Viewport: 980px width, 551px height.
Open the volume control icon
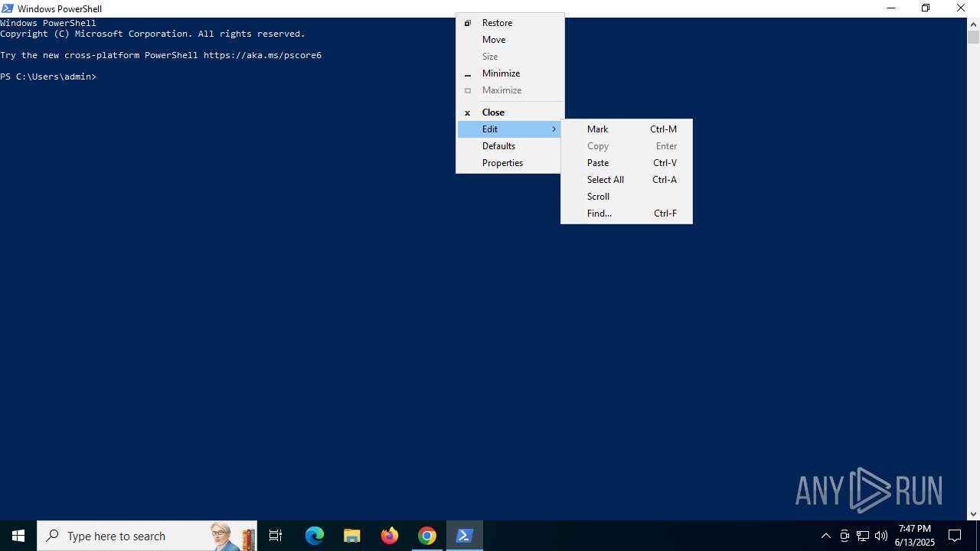(881, 536)
